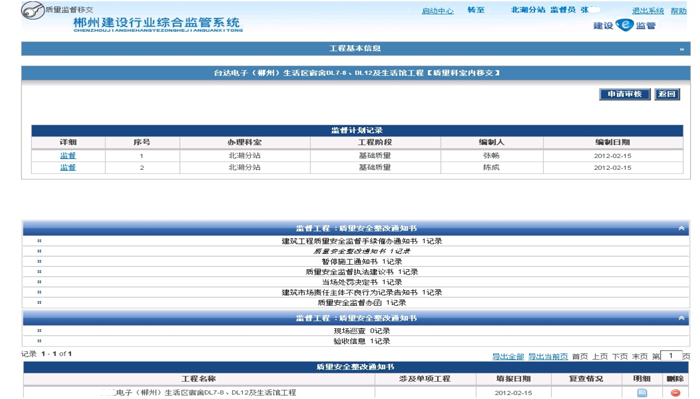Open the second 监督 detail link
This screenshot has height=399, width=700.
coord(68,167)
